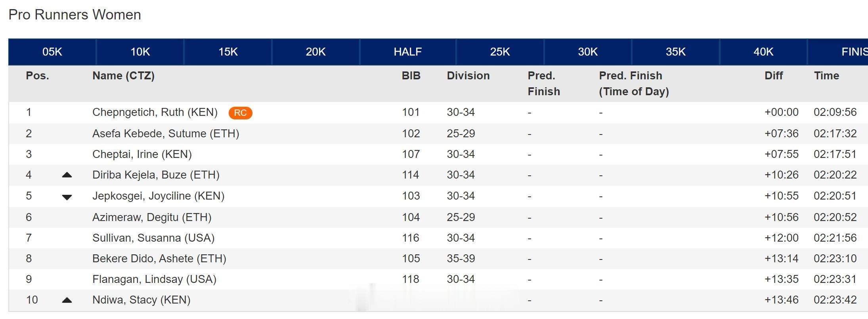
Task: Switch to the HALF marathon tab
Action: (408, 52)
